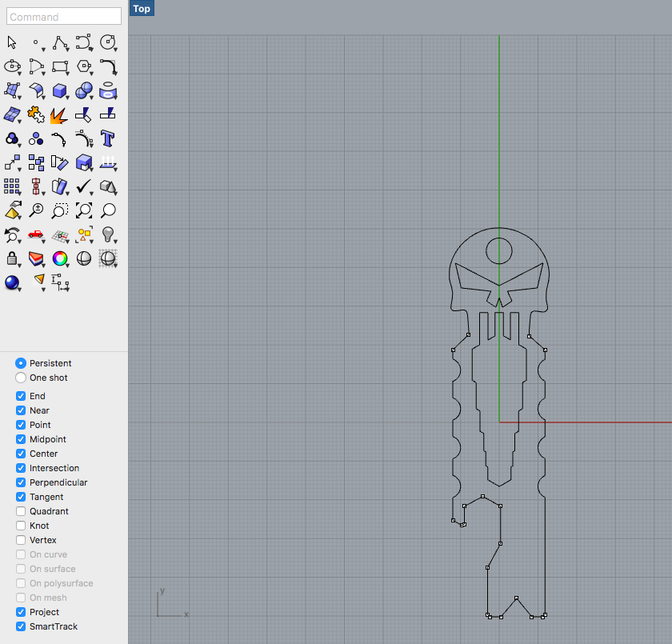Toggle the Center snap checkbox
The width and height of the screenshot is (672, 644).
(x=21, y=454)
